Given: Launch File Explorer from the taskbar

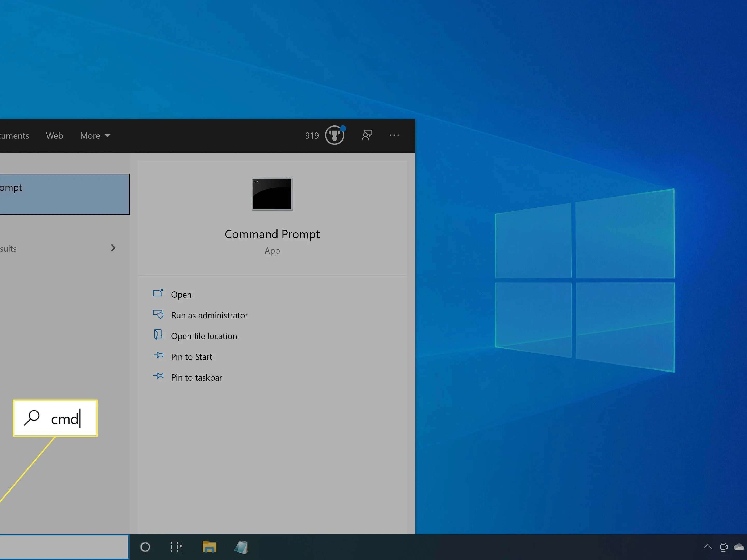Looking at the screenshot, I should tap(209, 547).
